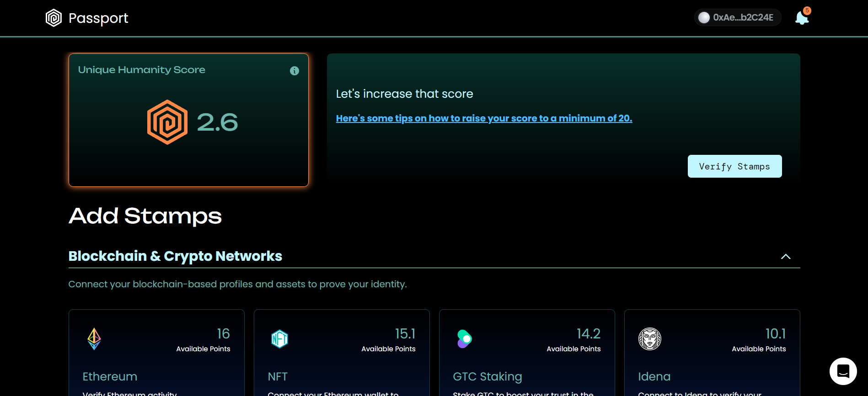Click the blockchain profiles description text
This screenshot has width=868, height=396.
coord(237,284)
